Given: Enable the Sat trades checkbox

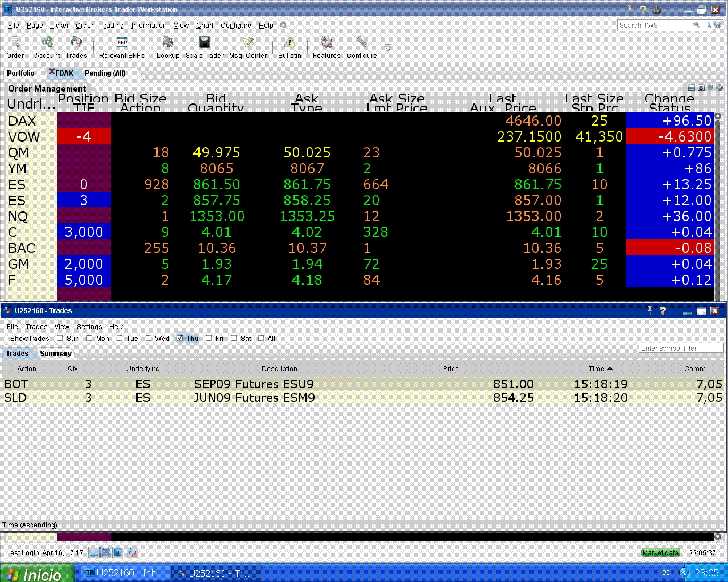Looking at the screenshot, I should pos(234,338).
